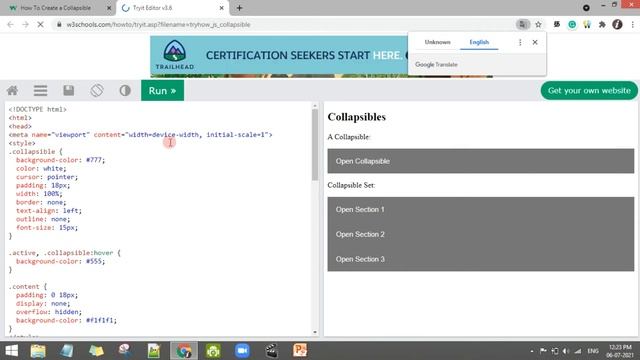The width and height of the screenshot is (640, 360).
Task: Click the editor scroll up arrow
Action: [315, 106]
